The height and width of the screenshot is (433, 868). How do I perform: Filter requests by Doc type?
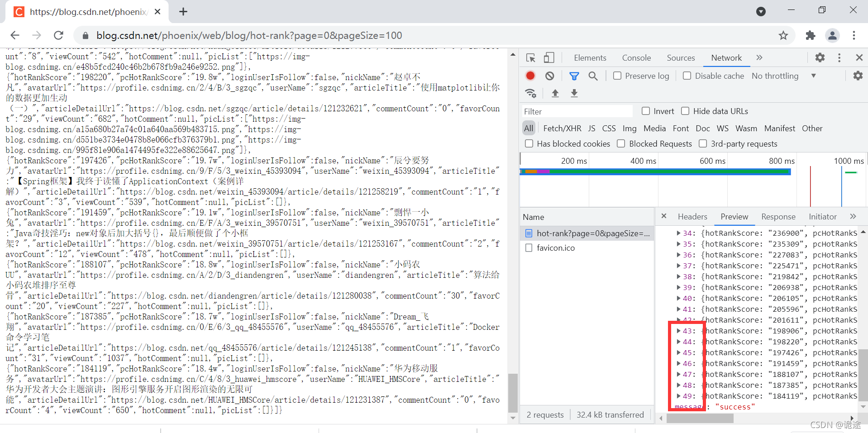(x=702, y=128)
